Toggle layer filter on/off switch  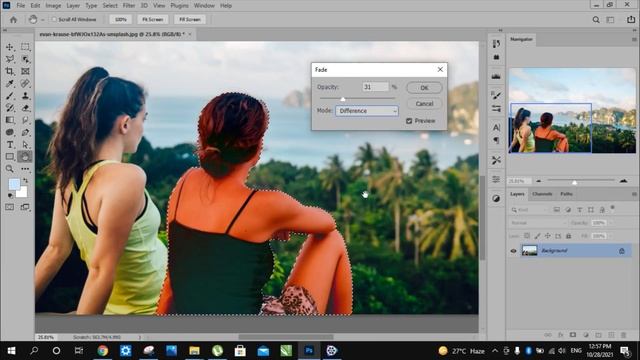[613, 208]
